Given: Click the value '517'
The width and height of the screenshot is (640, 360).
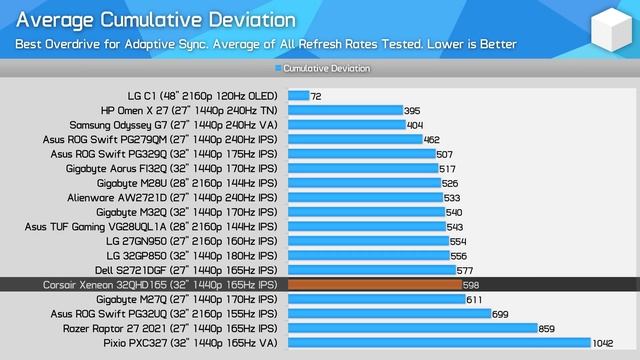Looking at the screenshot, I should (447, 169).
